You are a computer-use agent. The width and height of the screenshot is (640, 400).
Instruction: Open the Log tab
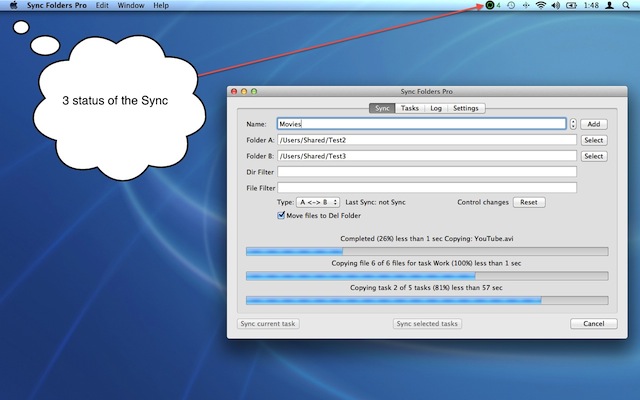436,108
